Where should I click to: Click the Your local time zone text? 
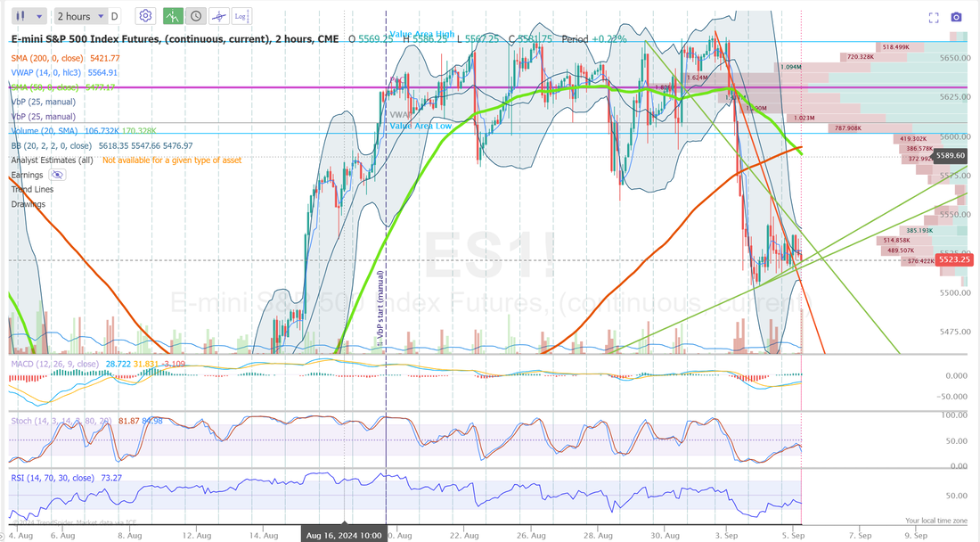click(x=935, y=521)
